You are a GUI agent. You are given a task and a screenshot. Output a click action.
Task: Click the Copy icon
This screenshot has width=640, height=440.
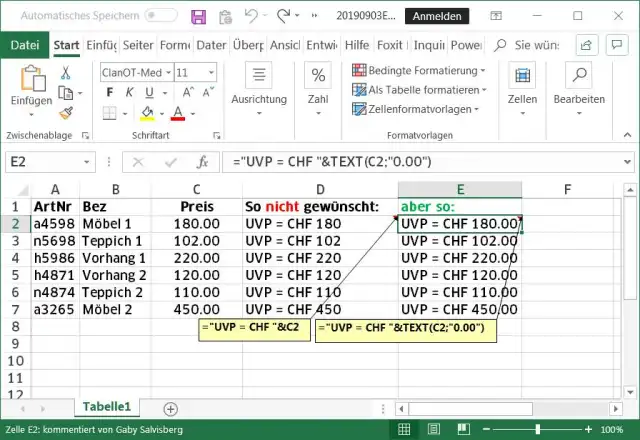pos(65,93)
